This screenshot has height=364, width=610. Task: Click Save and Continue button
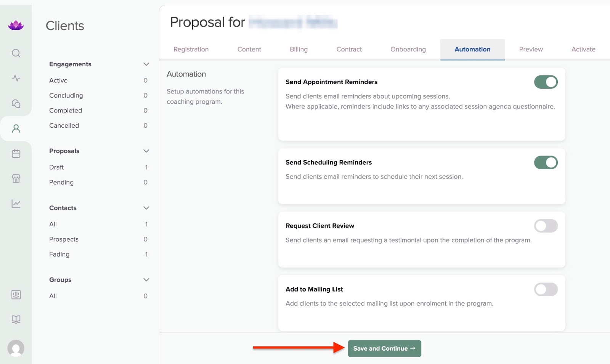click(384, 348)
